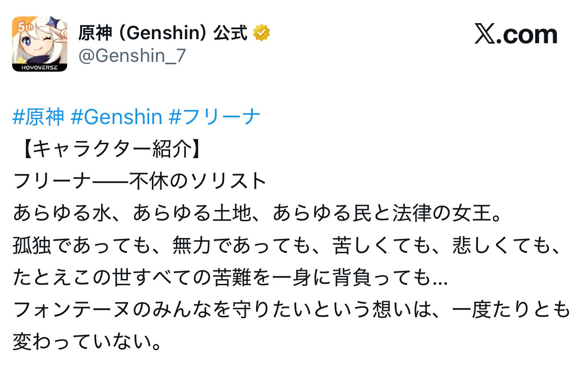588x384 pixels.
Task: Open the 原神 (Genshin) 公式 display name
Action: pos(163,33)
